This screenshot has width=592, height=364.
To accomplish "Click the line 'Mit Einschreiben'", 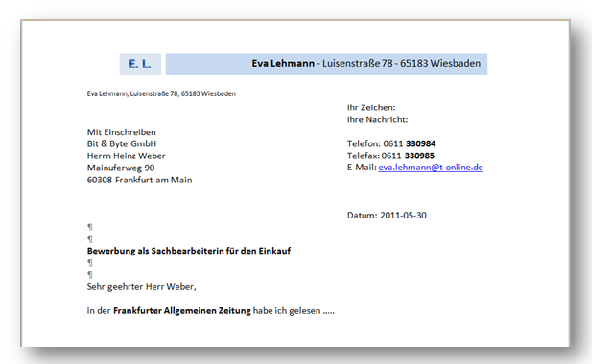I will [121, 132].
